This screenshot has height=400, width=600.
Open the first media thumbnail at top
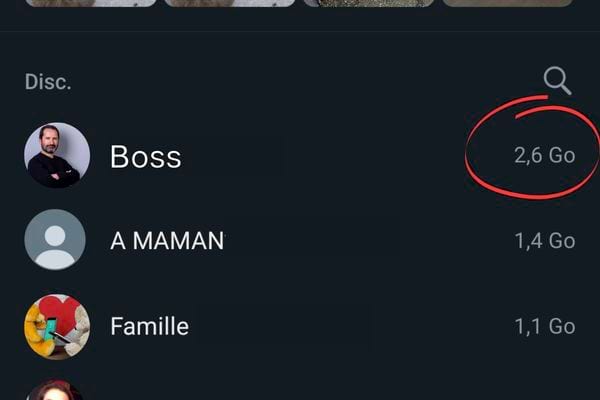pos(90,3)
